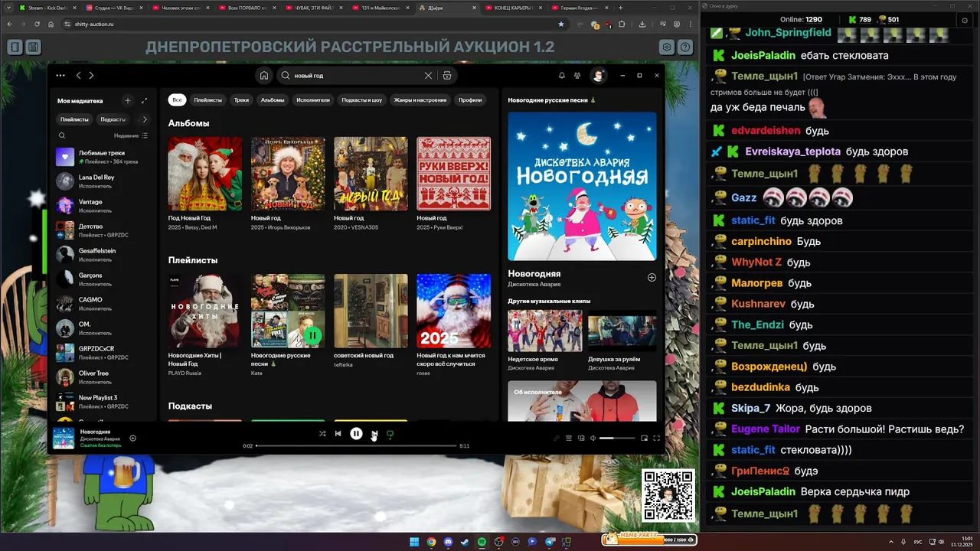Open the 'Недавние' sort dropdown
The width and height of the screenshot is (980, 551).
[x=131, y=135]
